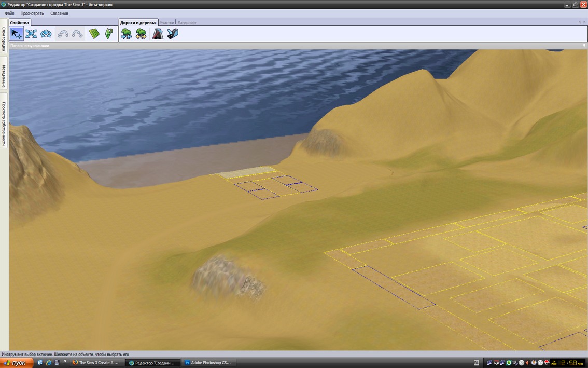Open the Просмотреть menu
This screenshot has width=588, height=368.
click(32, 13)
